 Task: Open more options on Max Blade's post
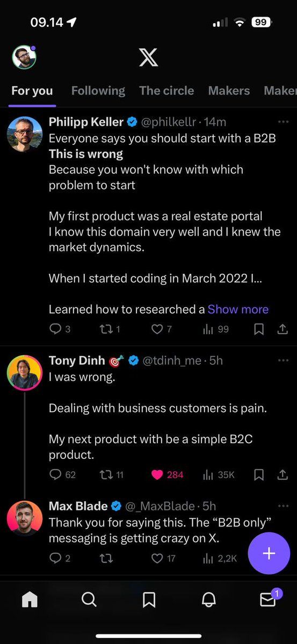pos(283,506)
